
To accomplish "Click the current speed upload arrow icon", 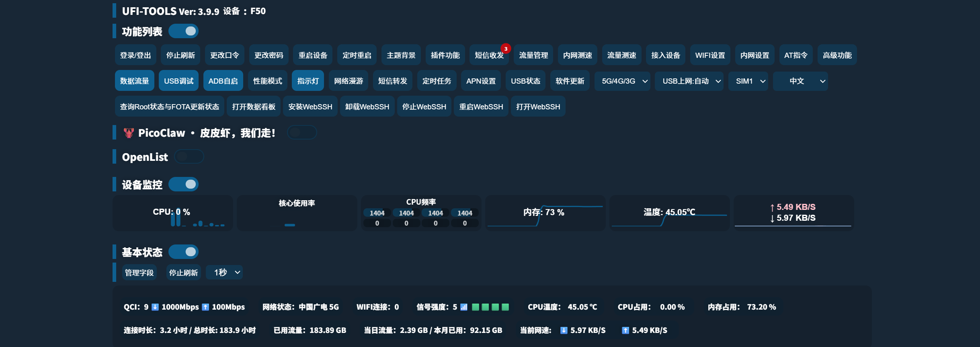I will (625, 331).
